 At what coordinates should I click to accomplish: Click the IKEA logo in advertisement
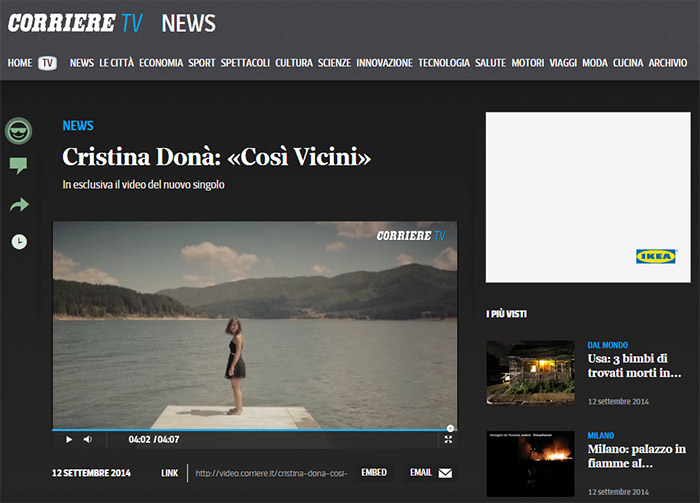coord(656,257)
